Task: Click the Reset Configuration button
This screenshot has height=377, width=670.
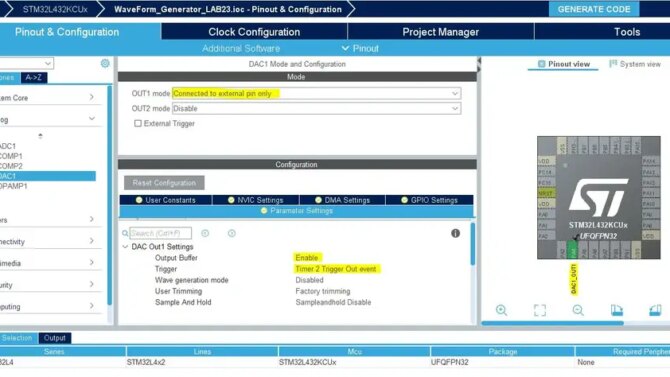Action: pos(164,183)
